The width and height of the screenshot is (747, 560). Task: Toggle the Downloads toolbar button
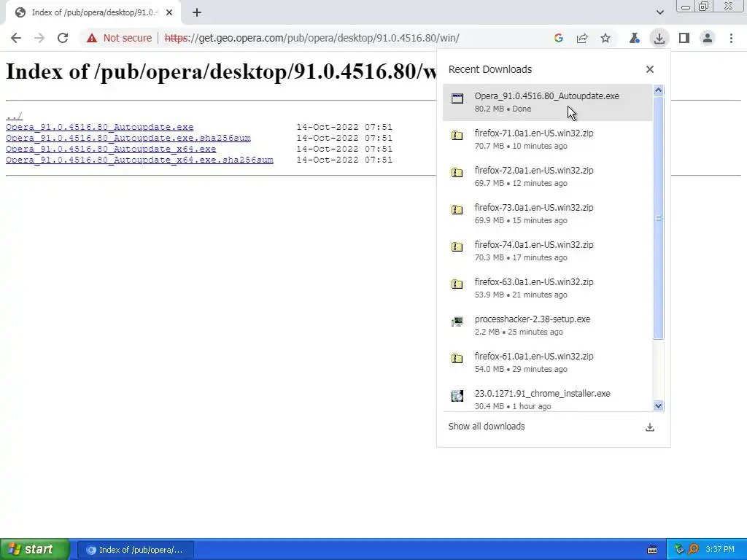click(659, 38)
